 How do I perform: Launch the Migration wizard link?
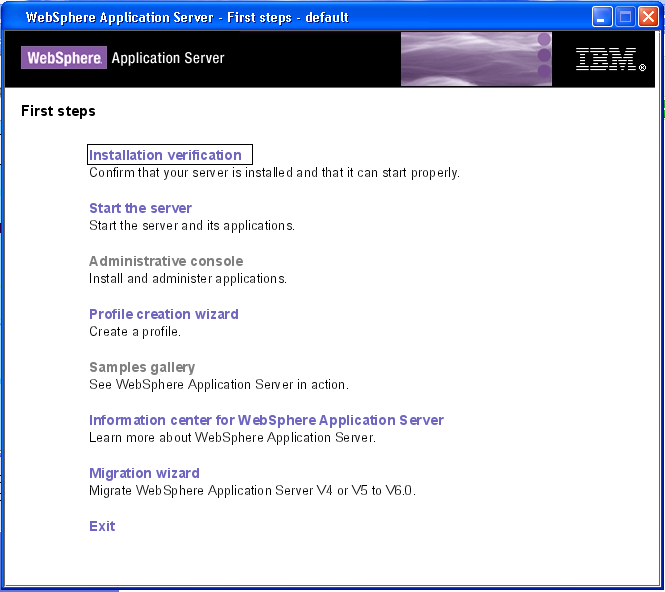point(144,473)
